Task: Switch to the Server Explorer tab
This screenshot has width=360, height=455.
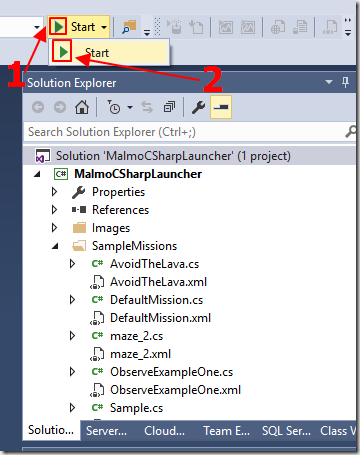Action: pos(106,431)
